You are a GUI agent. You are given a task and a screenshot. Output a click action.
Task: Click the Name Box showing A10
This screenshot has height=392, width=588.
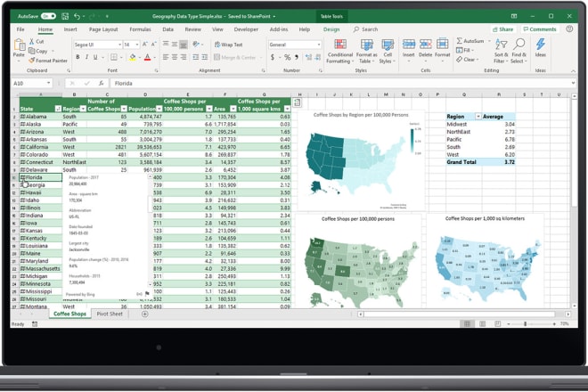tap(31, 83)
